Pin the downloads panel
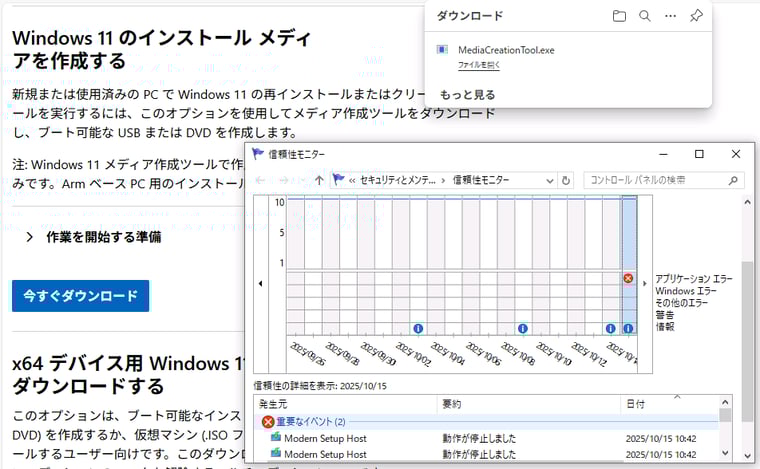The image size is (760, 469). (697, 16)
